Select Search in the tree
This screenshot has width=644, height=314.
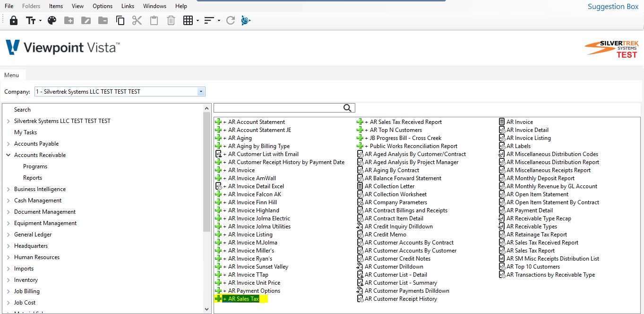22,110
